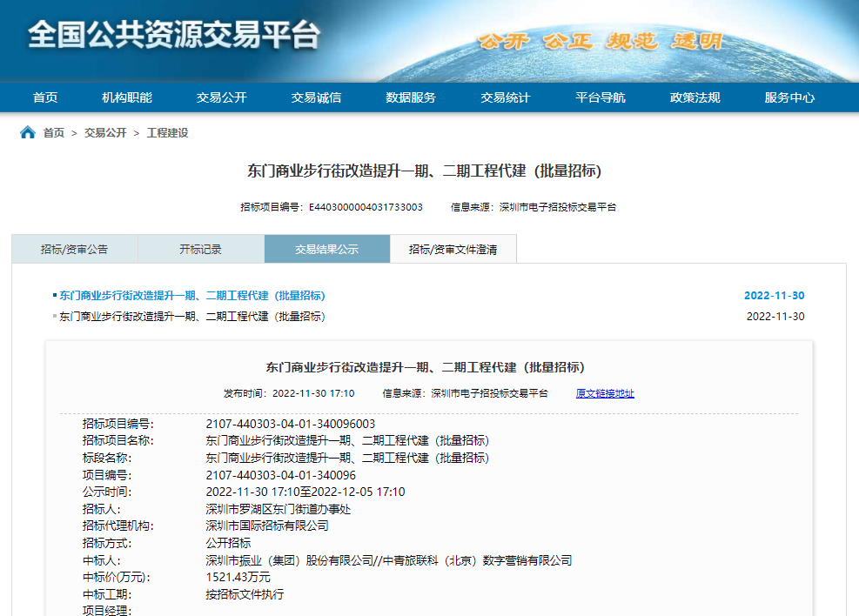Click 工程建设 breadcrumb link
Viewport: 859px width, 616px height.
point(168,133)
